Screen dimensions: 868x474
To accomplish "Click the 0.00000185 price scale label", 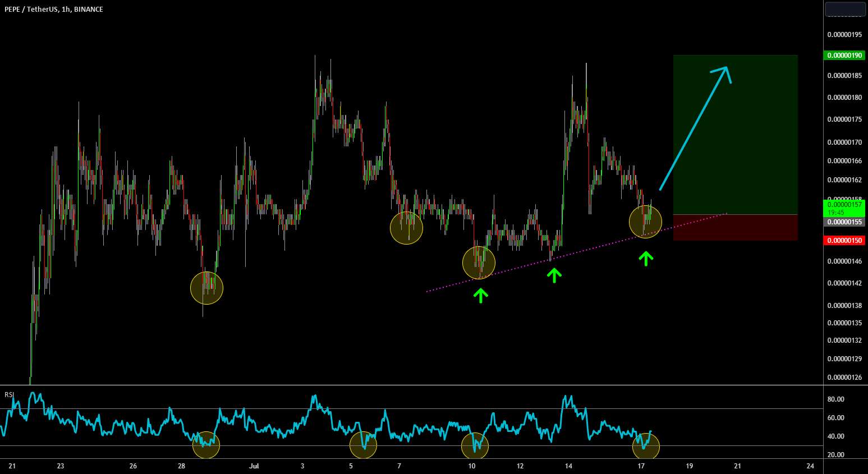I will pos(844,75).
